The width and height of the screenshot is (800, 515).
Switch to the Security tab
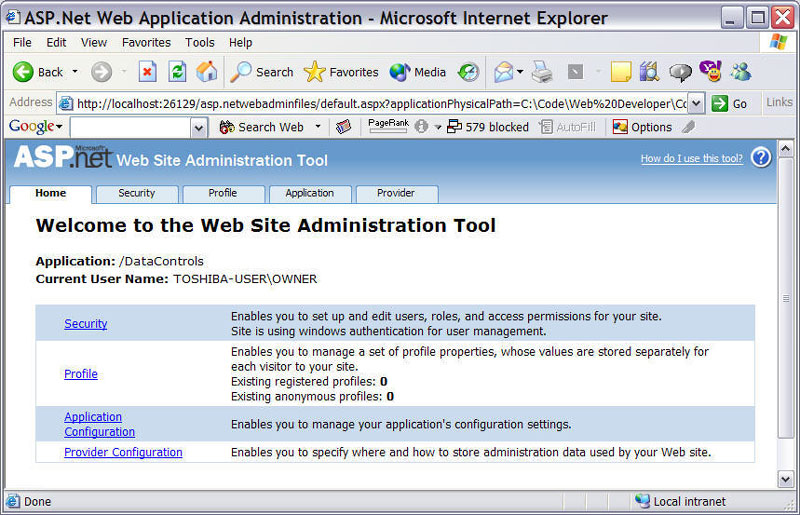point(137,193)
